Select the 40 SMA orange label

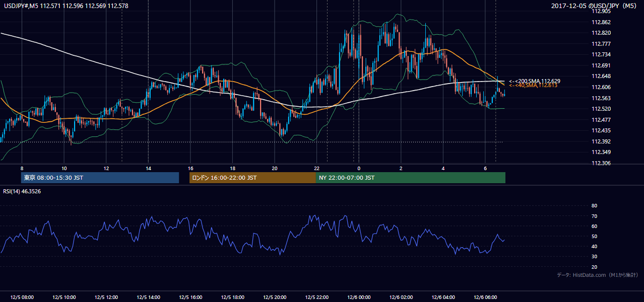(533, 86)
